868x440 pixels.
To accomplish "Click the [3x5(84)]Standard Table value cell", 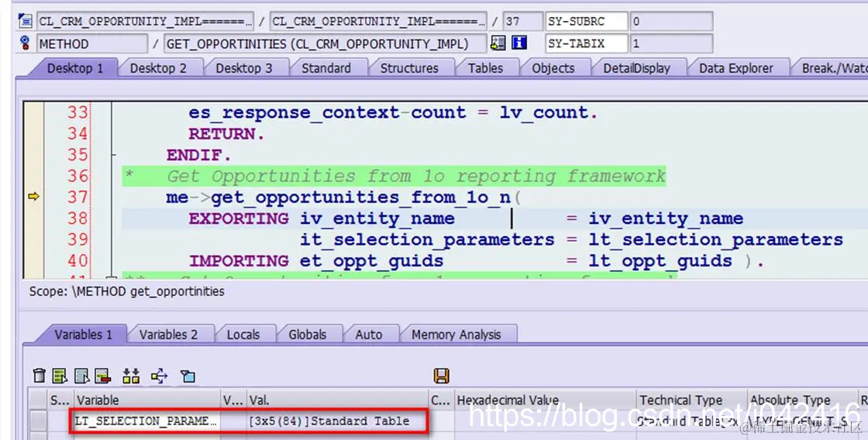I will click(337, 421).
